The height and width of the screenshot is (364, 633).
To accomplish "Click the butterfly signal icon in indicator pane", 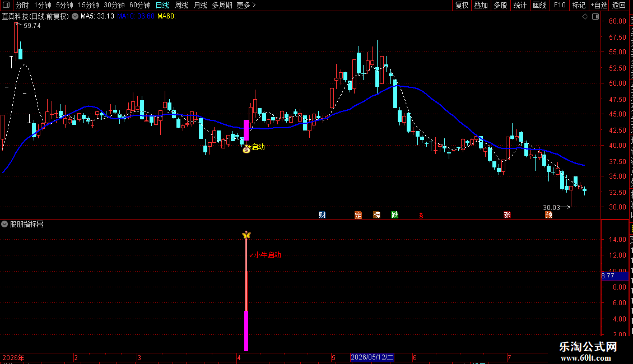I will [246, 235].
